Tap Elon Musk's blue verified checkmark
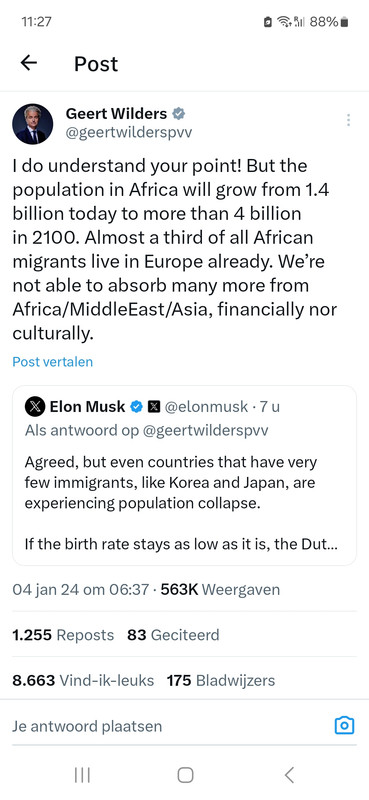 [136, 407]
